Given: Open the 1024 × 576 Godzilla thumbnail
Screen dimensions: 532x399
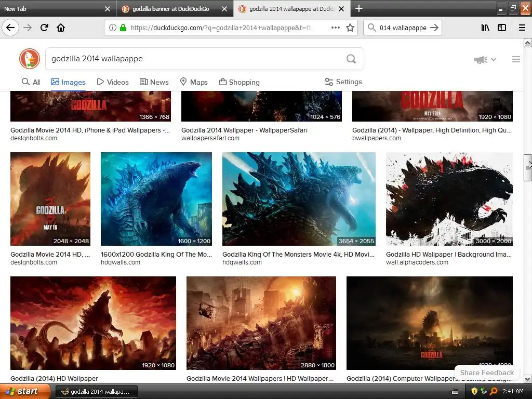Looking at the screenshot, I should 261,106.
